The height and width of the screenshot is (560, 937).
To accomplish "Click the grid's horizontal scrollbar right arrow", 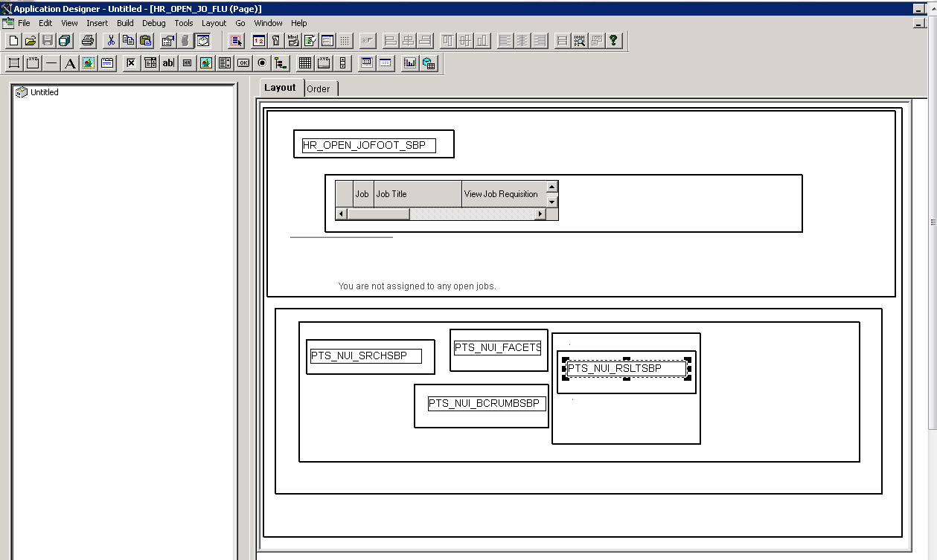I will tap(540, 214).
